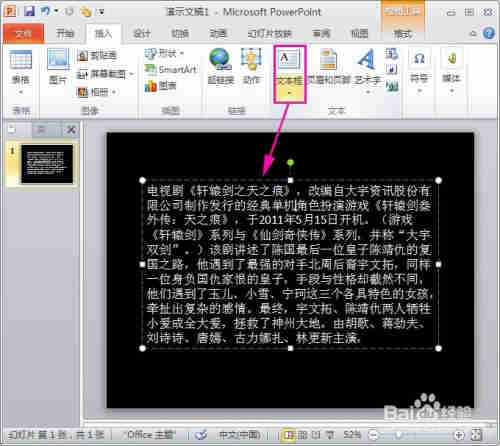Minimize the ribbon with the caret icon
The image size is (500, 446).
point(473,34)
